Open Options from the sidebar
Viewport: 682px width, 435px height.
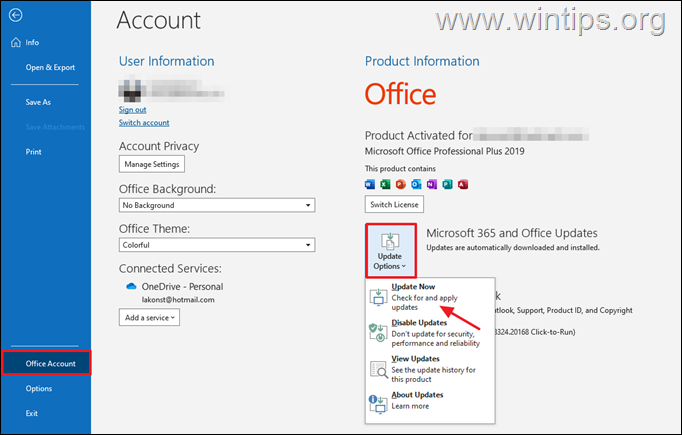tap(39, 388)
